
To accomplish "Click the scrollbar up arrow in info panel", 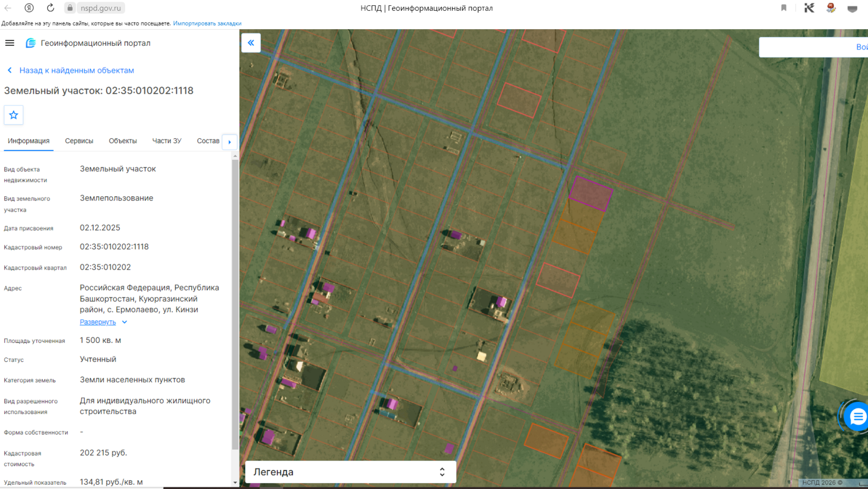I will point(235,156).
